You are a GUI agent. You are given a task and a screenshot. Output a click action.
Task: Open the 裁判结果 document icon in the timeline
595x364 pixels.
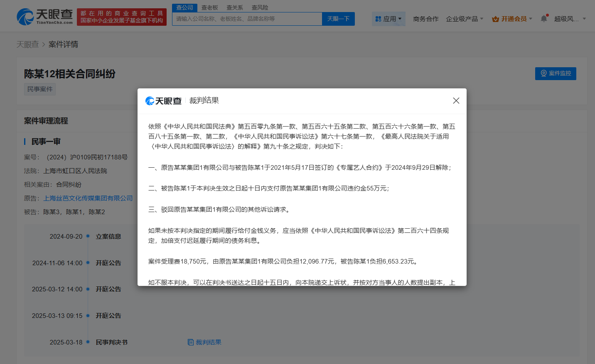[x=190, y=342]
